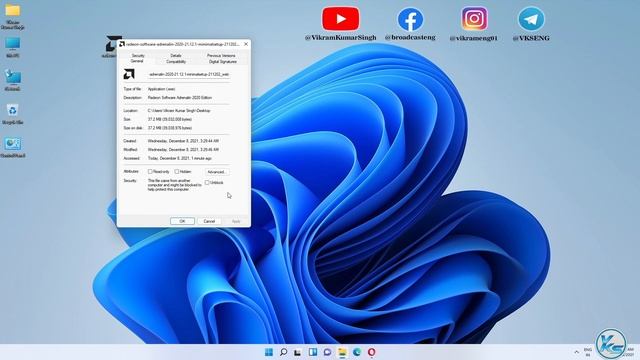Image resolution: width=640 pixels, height=360 pixels.
Task: Open the Compatibility tab
Action: (x=176, y=62)
